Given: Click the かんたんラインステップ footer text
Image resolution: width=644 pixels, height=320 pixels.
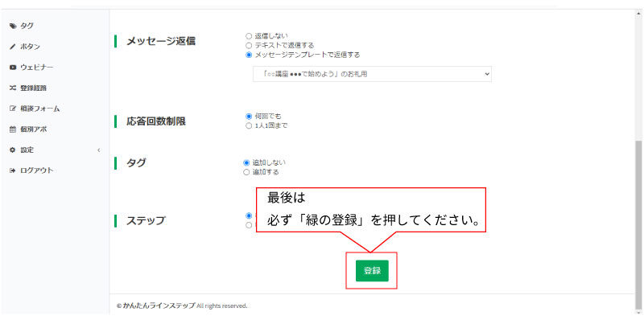Looking at the screenshot, I should pos(159,306).
